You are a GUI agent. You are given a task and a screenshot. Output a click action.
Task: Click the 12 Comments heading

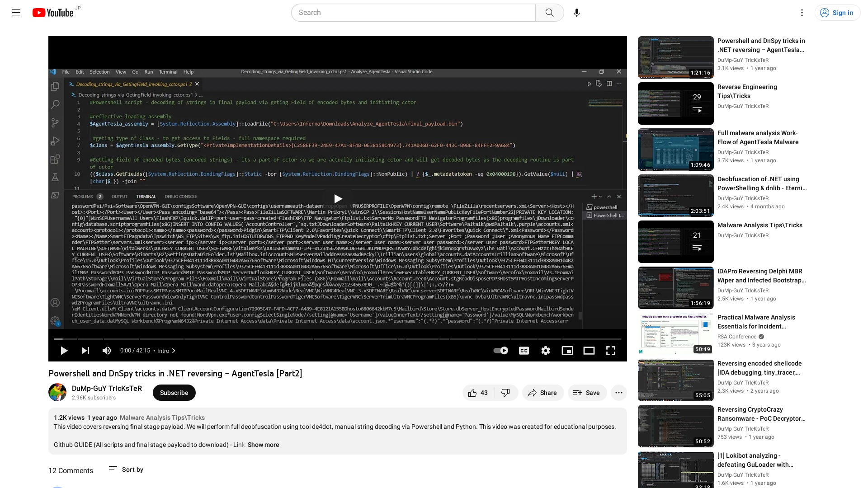(x=71, y=470)
